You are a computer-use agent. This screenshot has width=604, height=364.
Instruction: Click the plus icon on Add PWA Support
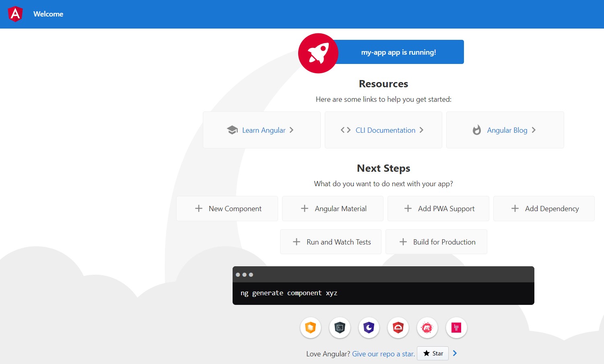(408, 208)
